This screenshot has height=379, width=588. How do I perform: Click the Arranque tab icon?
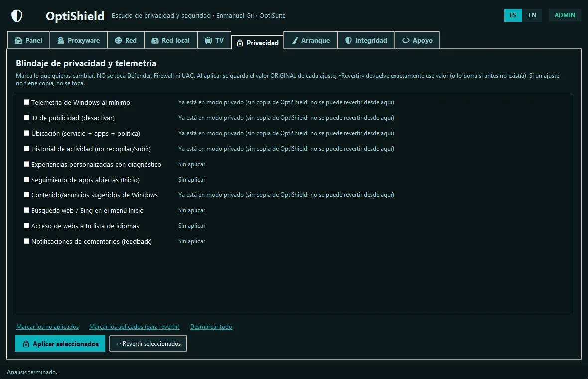295,40
